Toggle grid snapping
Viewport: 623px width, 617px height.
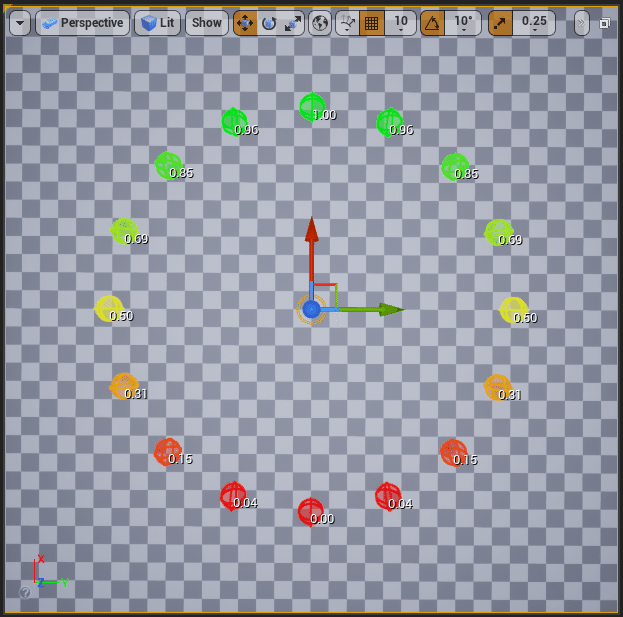pos(371,23)
